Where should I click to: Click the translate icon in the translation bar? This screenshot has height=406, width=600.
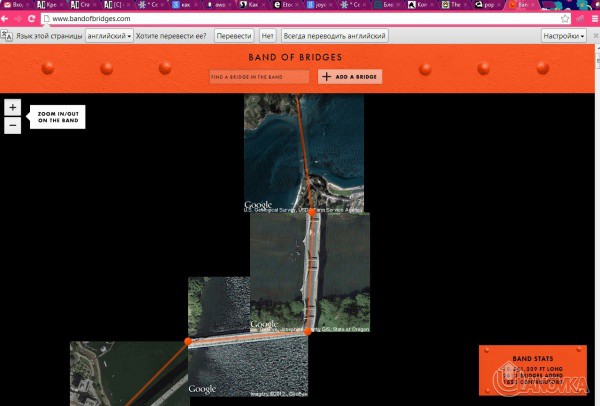pyautogui.click(x=7, y=36)
